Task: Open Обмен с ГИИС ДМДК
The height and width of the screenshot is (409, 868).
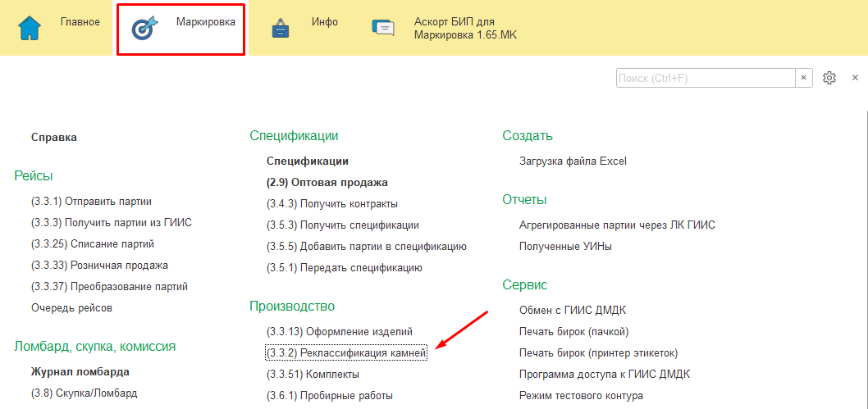Action: [573, 310]
